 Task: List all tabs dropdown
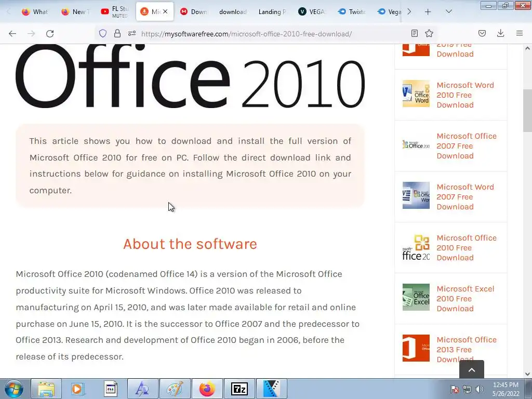(x=448, y=11)
